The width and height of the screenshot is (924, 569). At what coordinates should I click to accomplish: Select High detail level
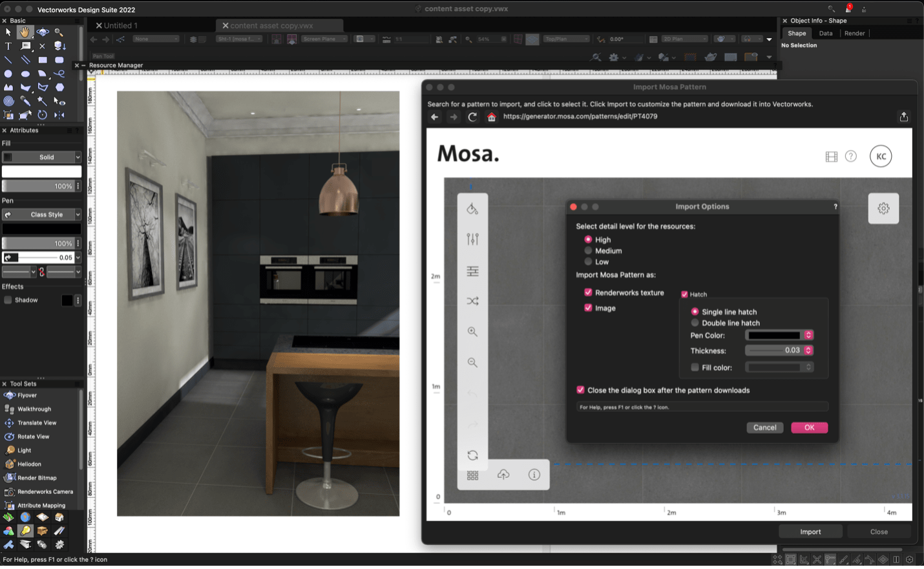[588, 239]
